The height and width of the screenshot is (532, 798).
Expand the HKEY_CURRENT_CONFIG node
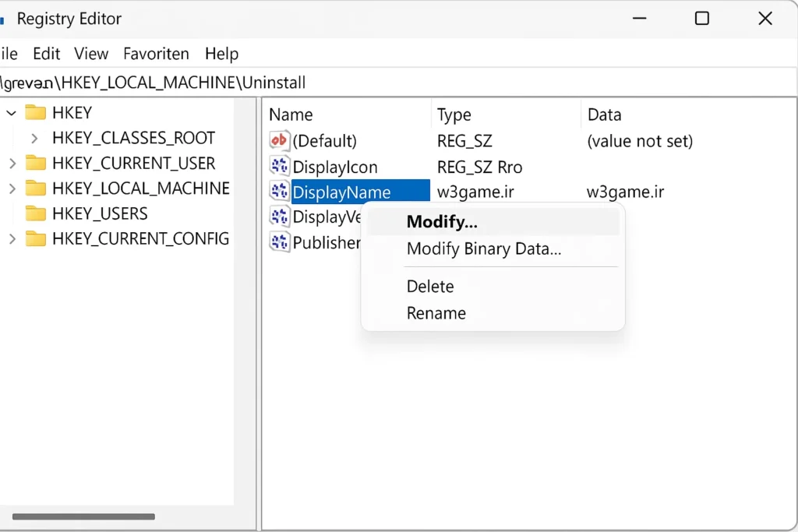(x=12, y=238)
